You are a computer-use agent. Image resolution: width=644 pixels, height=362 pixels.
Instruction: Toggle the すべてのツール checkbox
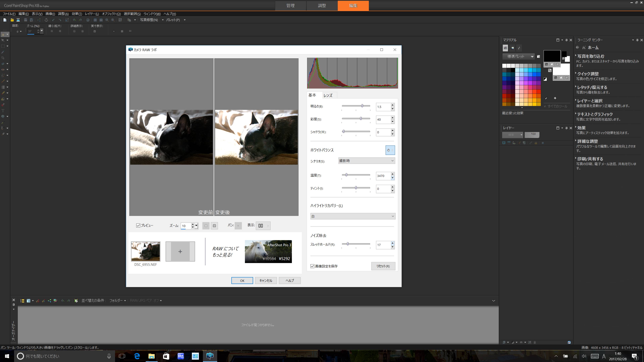545,106
